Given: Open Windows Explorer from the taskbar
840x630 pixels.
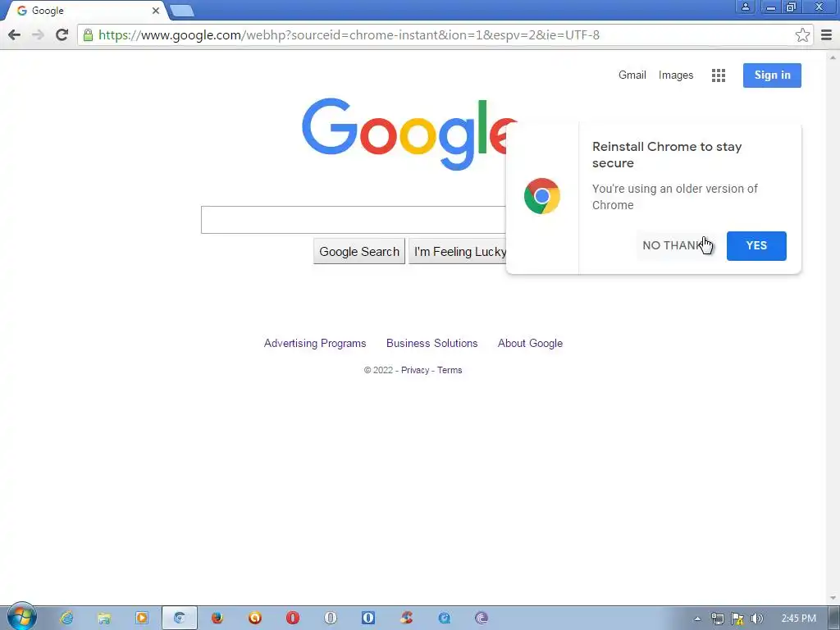Looking at the screenshot, I should tap(104, 619).
